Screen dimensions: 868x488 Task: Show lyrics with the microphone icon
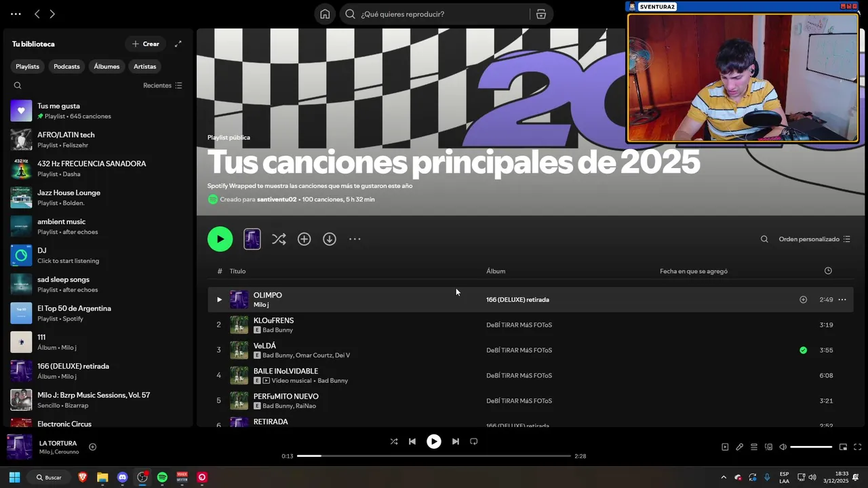[740, 447]
